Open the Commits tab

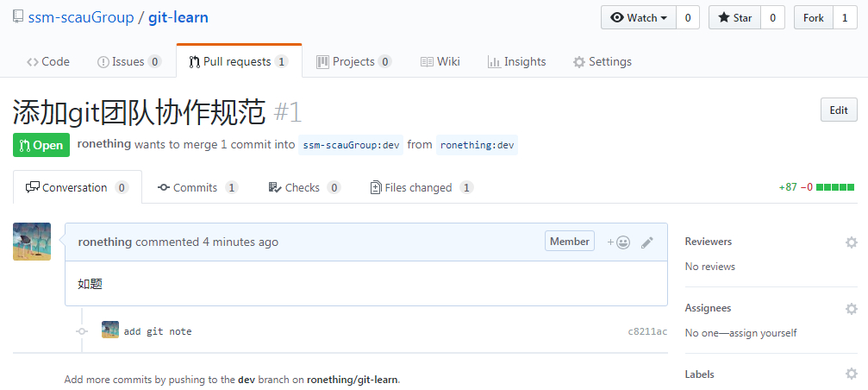click(197, 188)
